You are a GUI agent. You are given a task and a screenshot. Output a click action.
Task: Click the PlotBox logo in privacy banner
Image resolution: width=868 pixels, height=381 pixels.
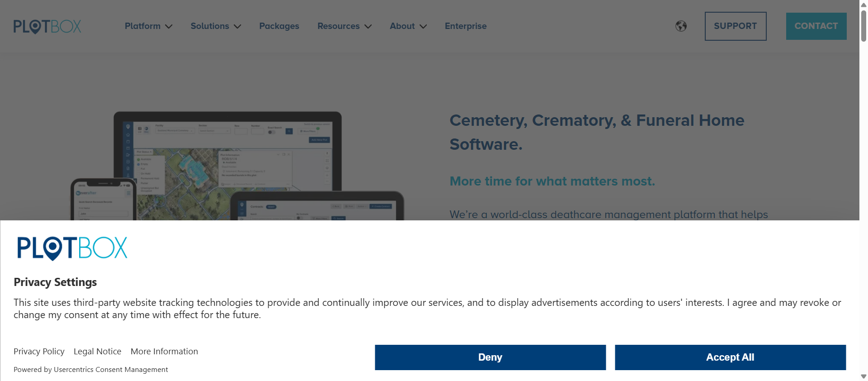click(x=72, y=248)
